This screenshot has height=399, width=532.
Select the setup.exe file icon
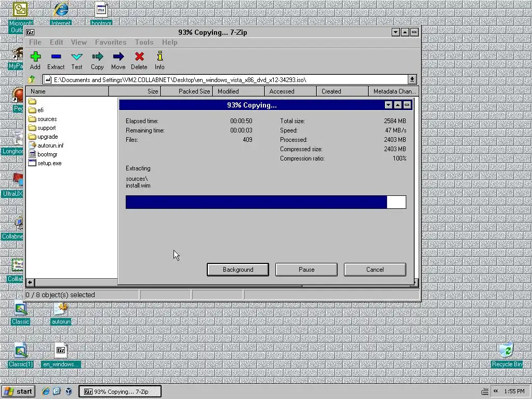tap(32, 163)
